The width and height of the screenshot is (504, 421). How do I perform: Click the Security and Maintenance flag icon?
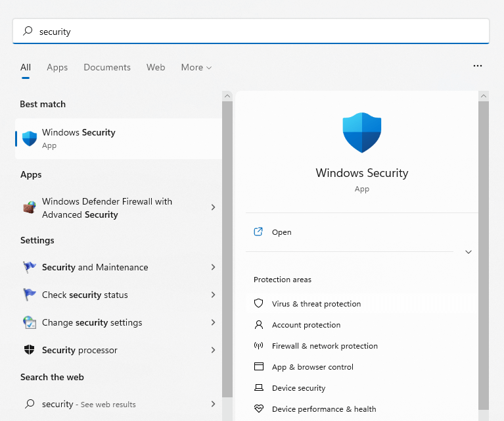point(29,268)
